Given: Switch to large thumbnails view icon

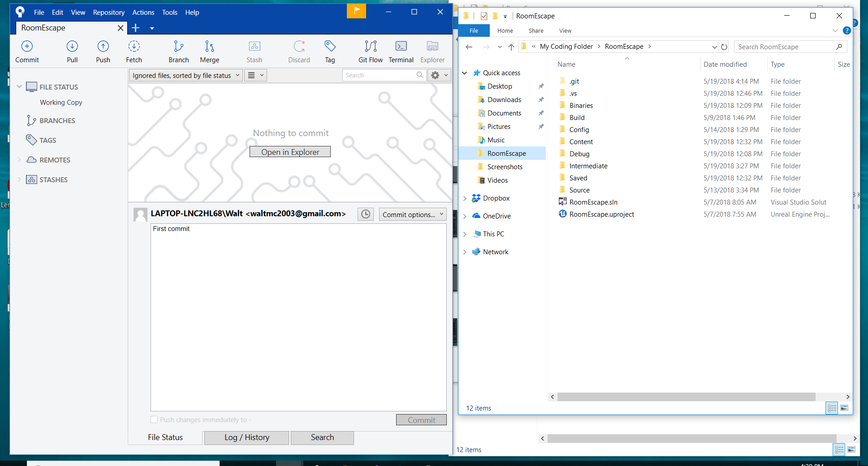Looking at the screenshot, I should pos(844,408).
